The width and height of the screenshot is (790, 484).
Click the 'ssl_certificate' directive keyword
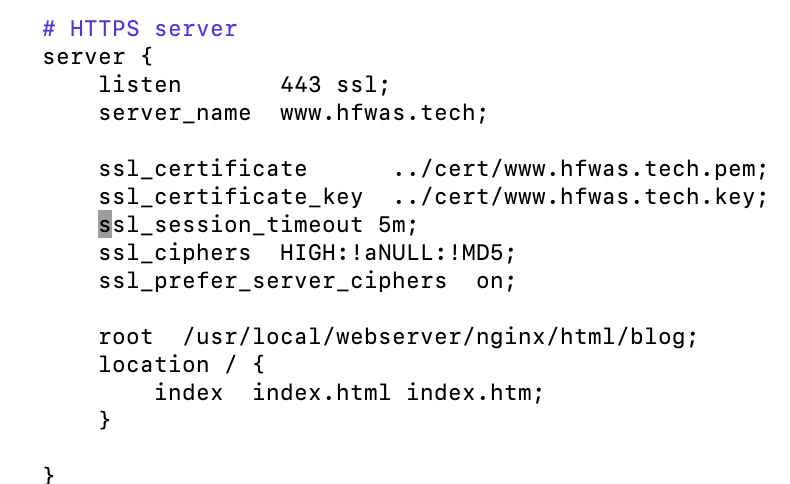[202, 169]
